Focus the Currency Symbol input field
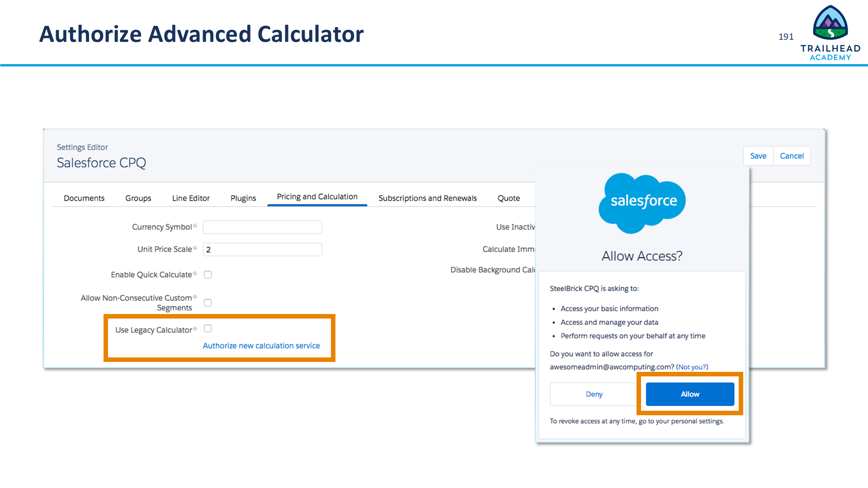Screen dimensions: 868x488 click(263, 227)
